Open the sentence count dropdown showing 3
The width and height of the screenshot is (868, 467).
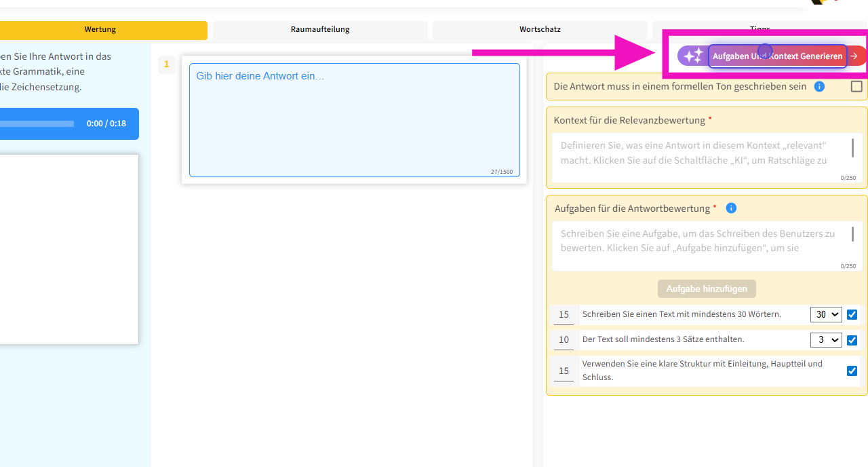tap(825, 340)
